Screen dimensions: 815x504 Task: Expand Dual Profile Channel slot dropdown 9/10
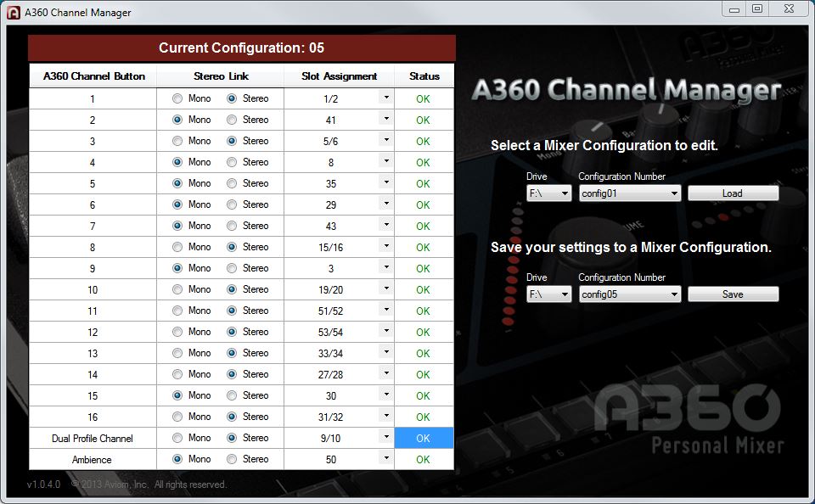385,436
